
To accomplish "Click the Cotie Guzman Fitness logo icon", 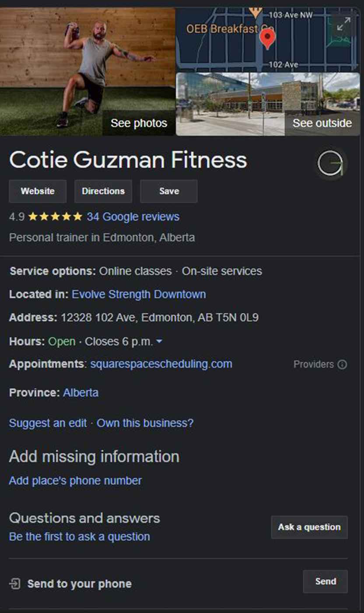I will coord(331,163).
